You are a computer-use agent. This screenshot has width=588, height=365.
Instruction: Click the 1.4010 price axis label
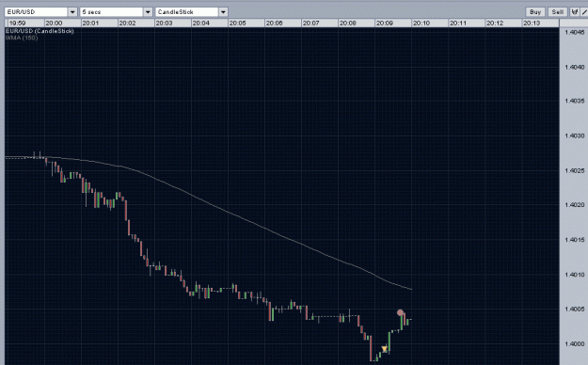point(574,275)
